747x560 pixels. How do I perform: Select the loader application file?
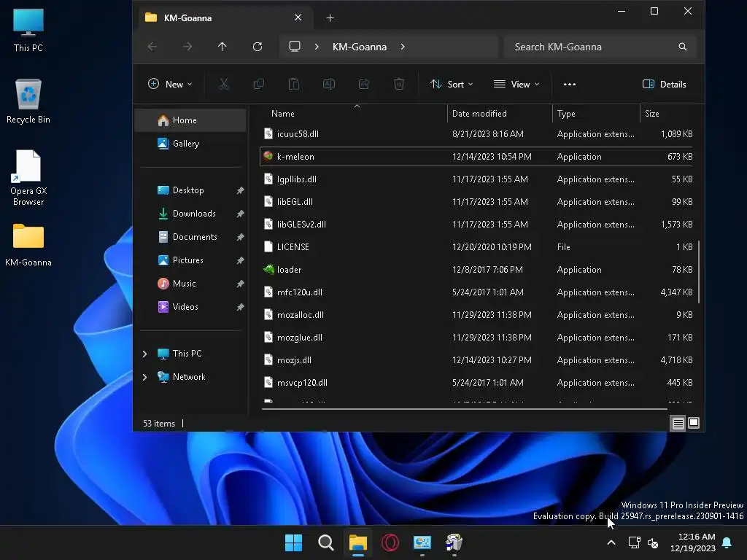pos(476,270)
